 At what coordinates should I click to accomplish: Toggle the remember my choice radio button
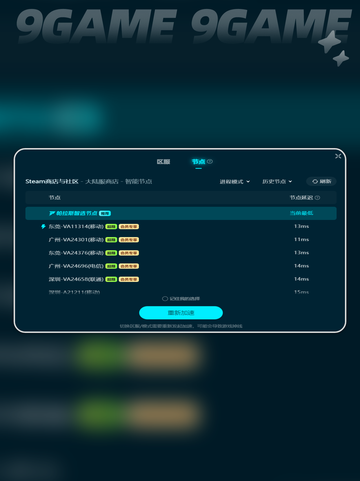tap(165, 299)
